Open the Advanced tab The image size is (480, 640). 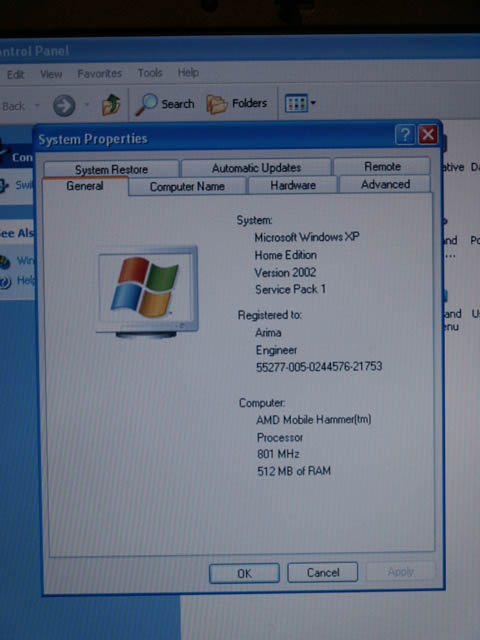click(385, 184)
